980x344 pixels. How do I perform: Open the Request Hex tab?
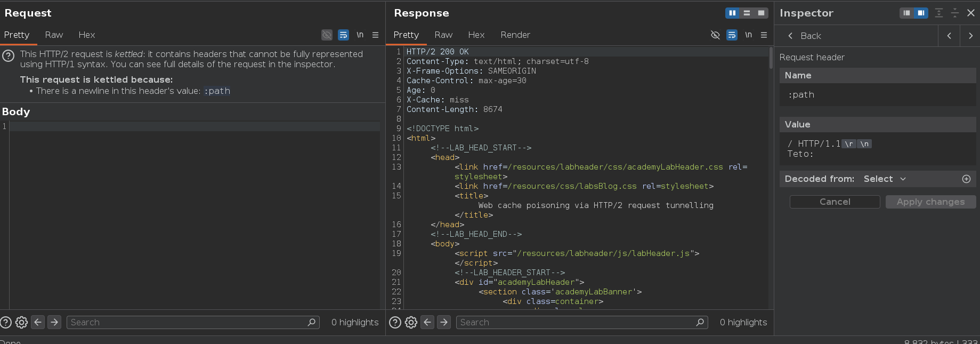click(87, 35)
